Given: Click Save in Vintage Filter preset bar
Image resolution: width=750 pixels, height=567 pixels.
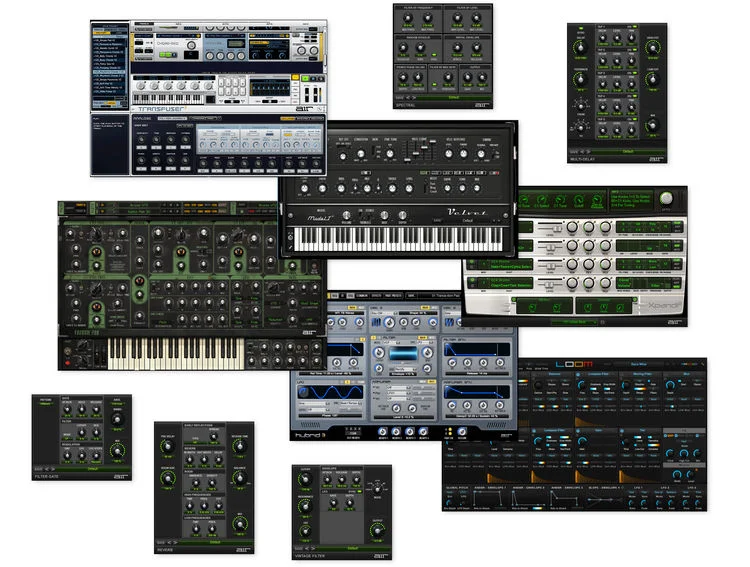Looking at the screenshot, I should [298, 548].
